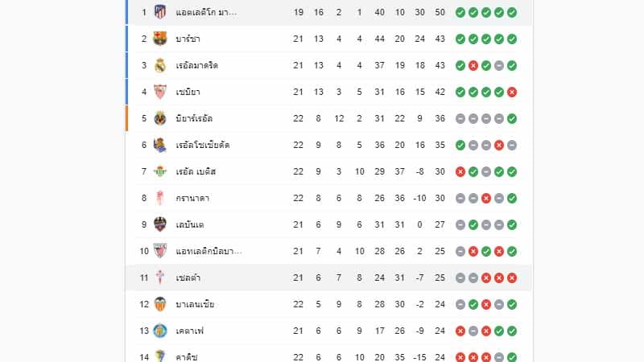Click the Real Sociedad crest icon
The image size is (644, 362).
160,145
